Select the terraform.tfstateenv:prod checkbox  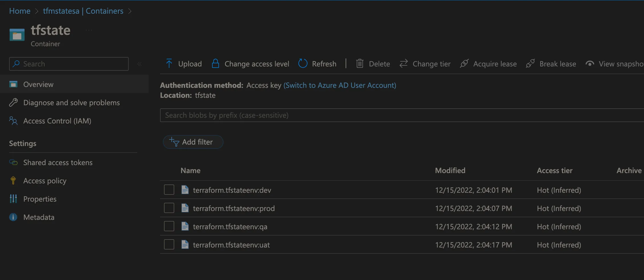[x=169, y=208]
